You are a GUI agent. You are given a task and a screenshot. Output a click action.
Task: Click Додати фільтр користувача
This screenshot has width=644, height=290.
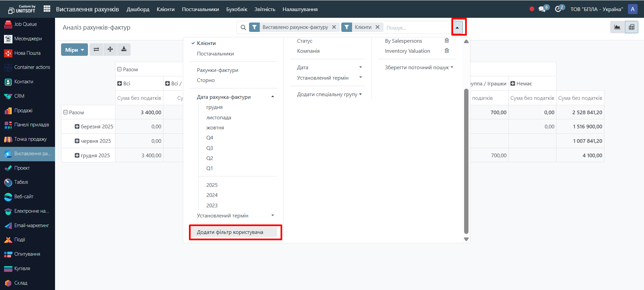point(230,232)
